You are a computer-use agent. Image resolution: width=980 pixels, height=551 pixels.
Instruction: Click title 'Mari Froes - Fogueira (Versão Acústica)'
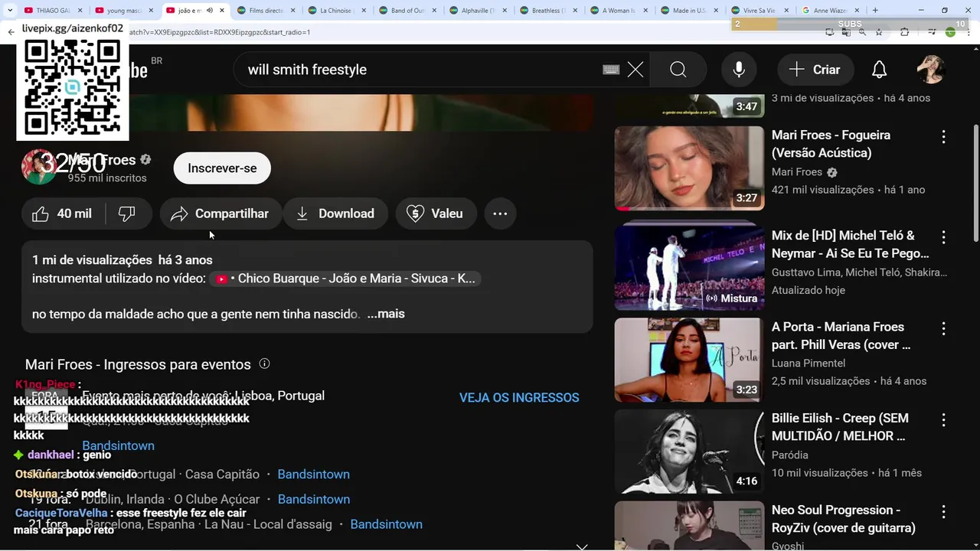click(x=831, y=144)
